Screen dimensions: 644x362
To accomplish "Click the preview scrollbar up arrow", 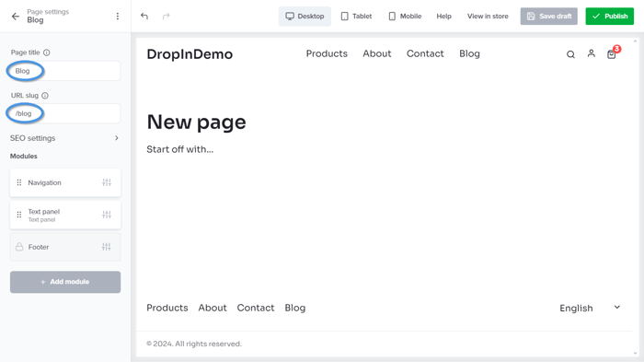I will pos(636,41).
